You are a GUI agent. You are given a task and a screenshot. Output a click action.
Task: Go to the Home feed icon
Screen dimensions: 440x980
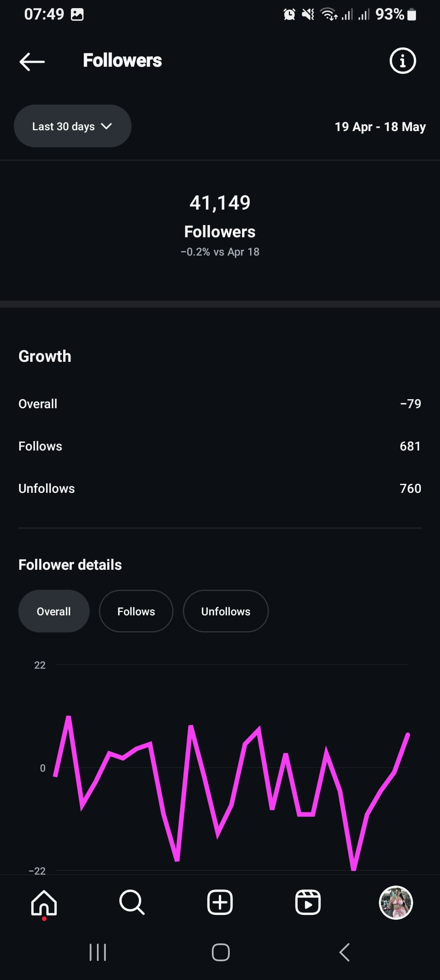click(x=44, y=903)
